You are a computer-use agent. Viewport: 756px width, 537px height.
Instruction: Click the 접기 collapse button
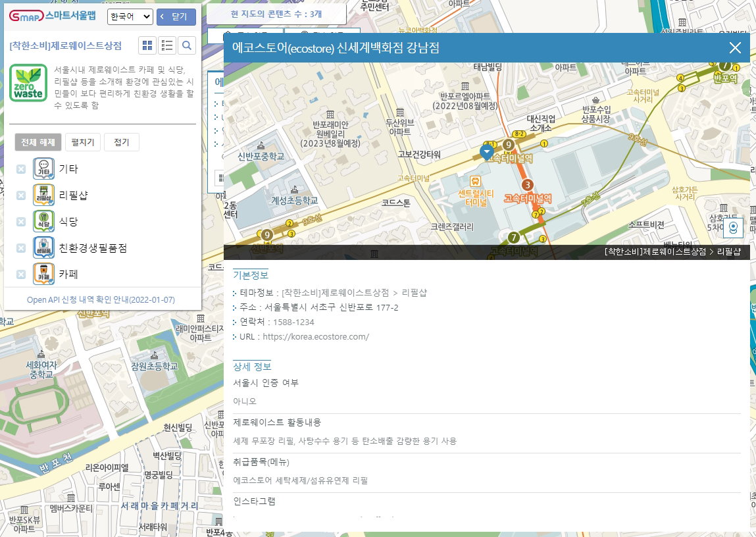(122, 142)
